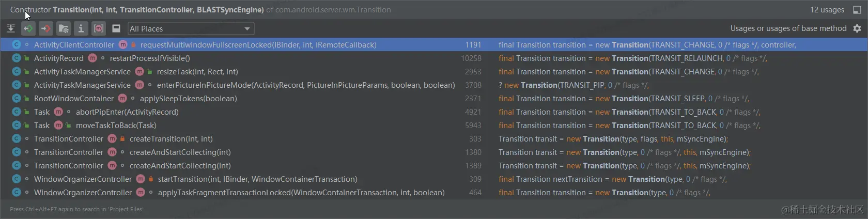Click the usage code preview at line 464
The width and height of the screenshot is (868, 219).
point(604,193)
